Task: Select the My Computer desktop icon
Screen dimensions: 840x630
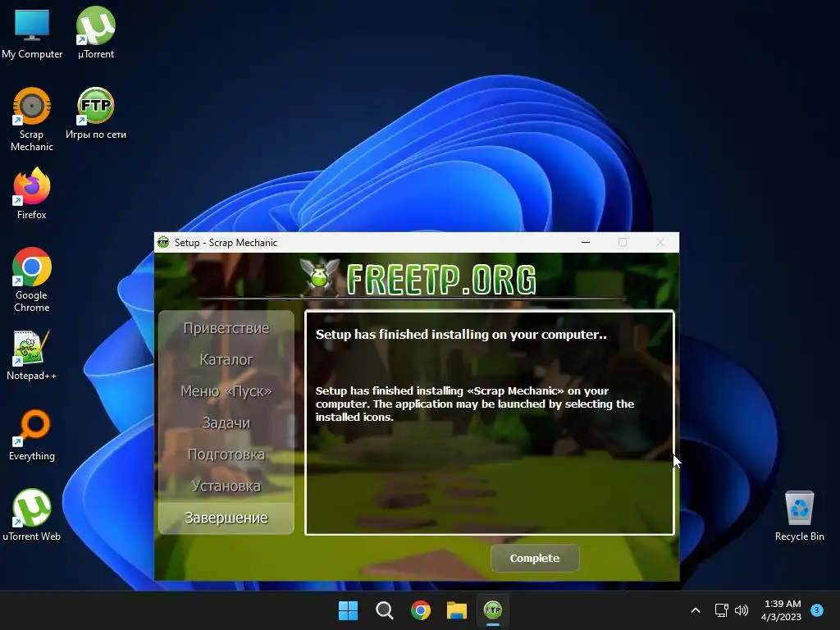Action: [x=32, y=34]
